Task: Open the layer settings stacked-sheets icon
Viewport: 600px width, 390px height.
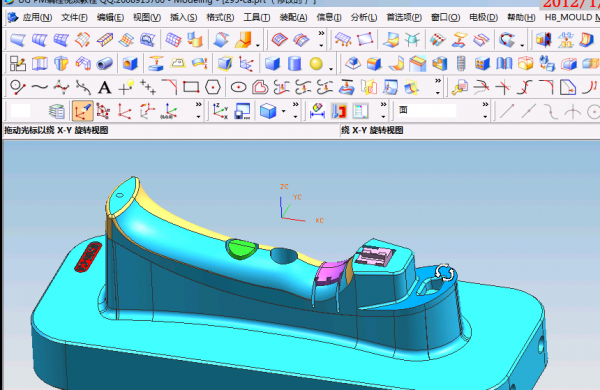Action: 57,111
